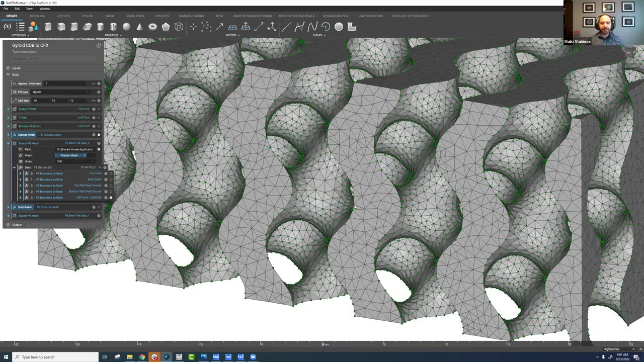Select the point cloud tool
Image resolution: width=644 pixels, height=362 pixels.
206,27
